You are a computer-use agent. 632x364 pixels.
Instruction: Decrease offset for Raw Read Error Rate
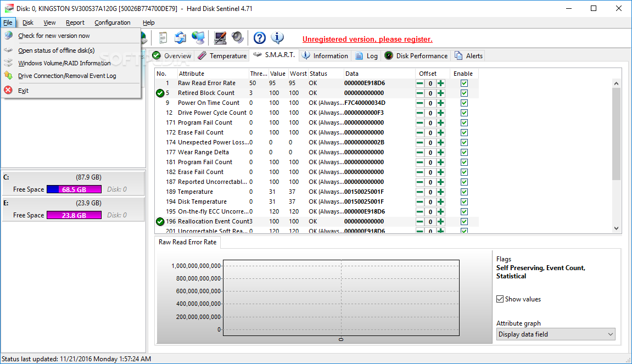pyautogui.click(x=420, y=83)
